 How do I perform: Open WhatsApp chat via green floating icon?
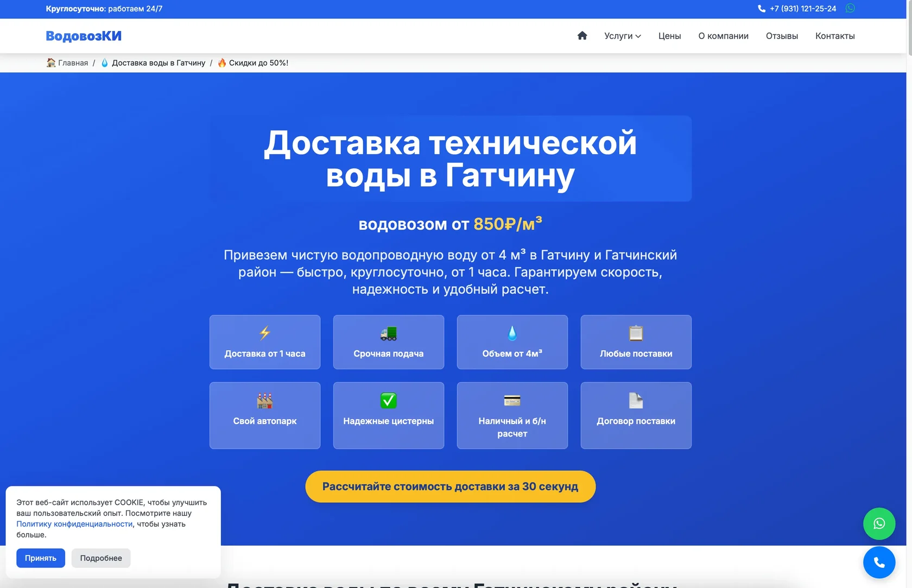(879, 523)
